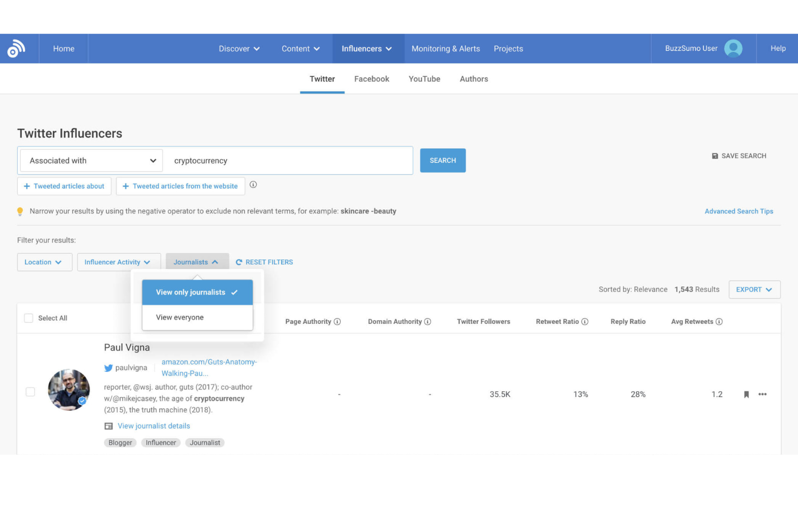Click the lightbulb tip icon
This screenshot has width=798, height=532.
click(20, 211)
